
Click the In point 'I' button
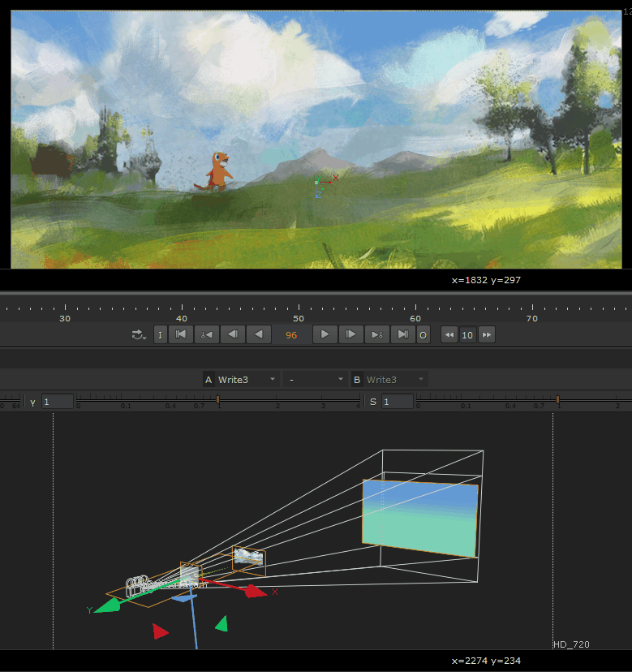coord(161,334)
